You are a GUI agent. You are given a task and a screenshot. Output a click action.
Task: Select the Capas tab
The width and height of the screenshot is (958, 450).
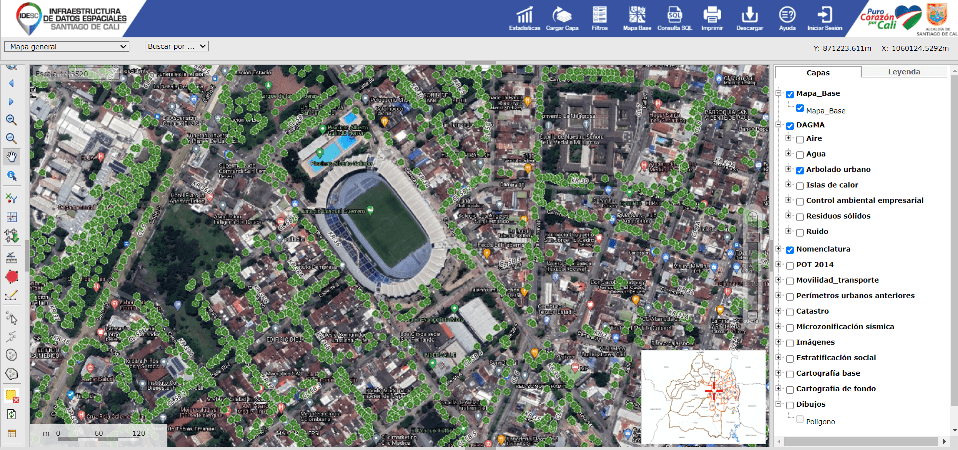[817, 72]
